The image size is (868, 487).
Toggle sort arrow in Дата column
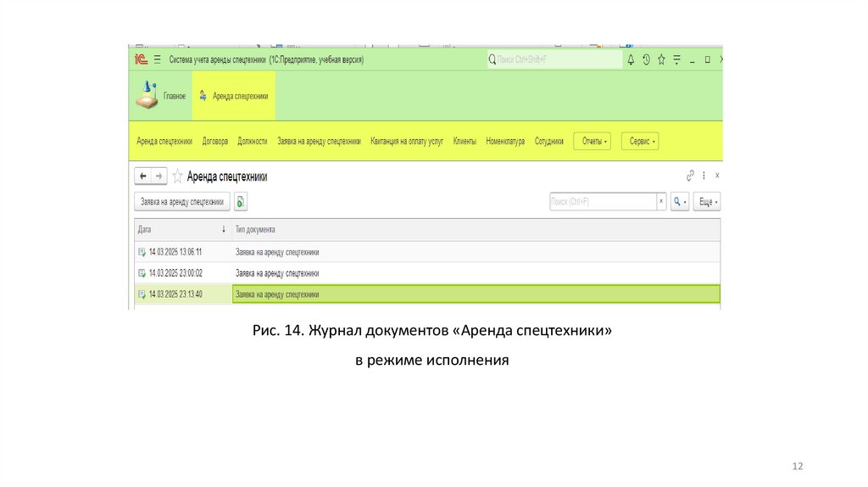pyautogui.click(x=224, y=229)
